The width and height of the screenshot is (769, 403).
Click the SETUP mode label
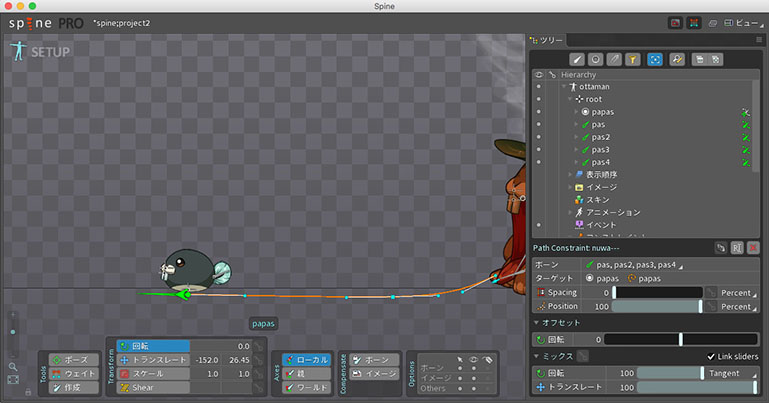[x=50, y=52]
